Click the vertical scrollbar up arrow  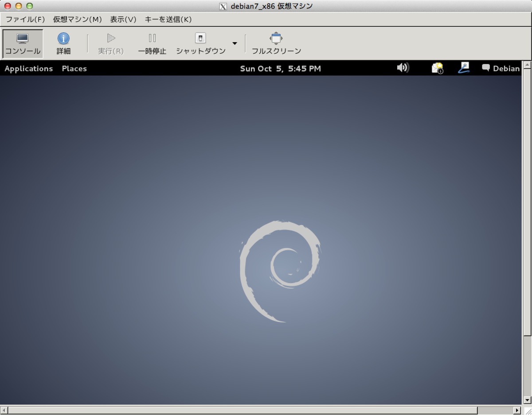pos(527,65)
